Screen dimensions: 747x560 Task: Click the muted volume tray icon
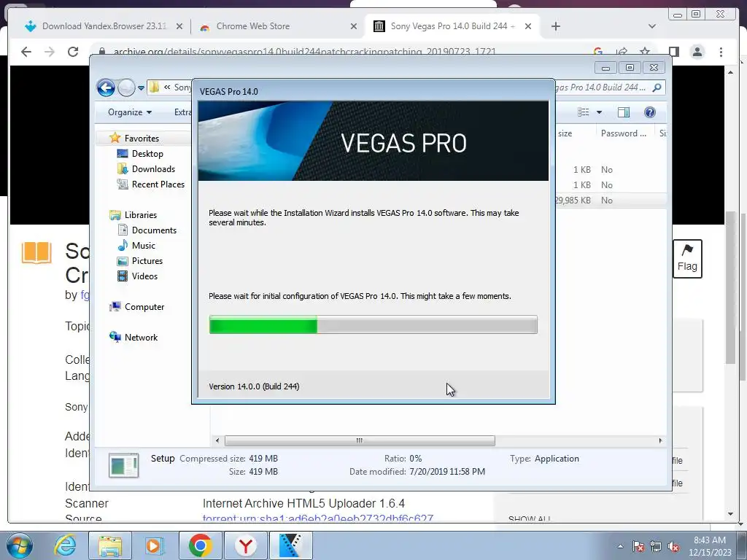[x=673, y=546]
